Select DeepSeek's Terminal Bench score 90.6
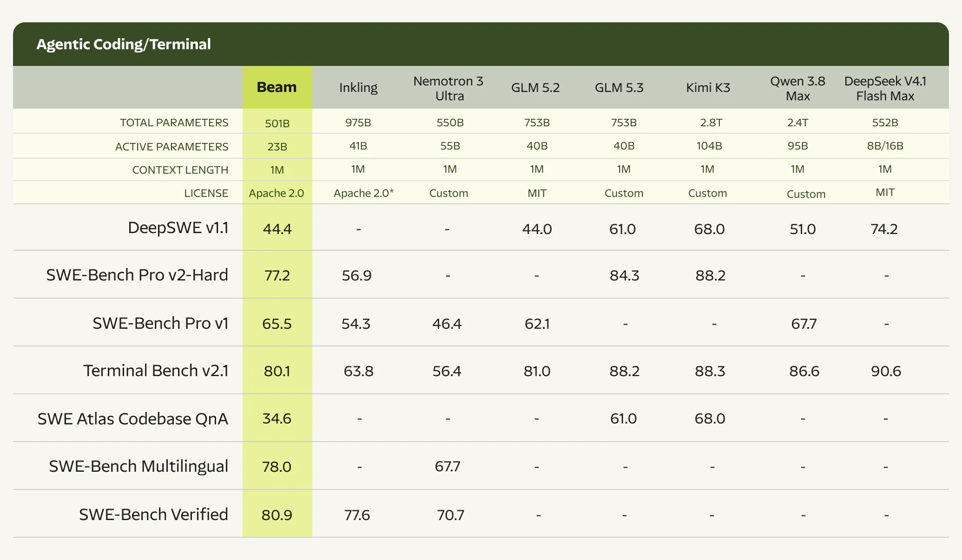 (886, 371)
